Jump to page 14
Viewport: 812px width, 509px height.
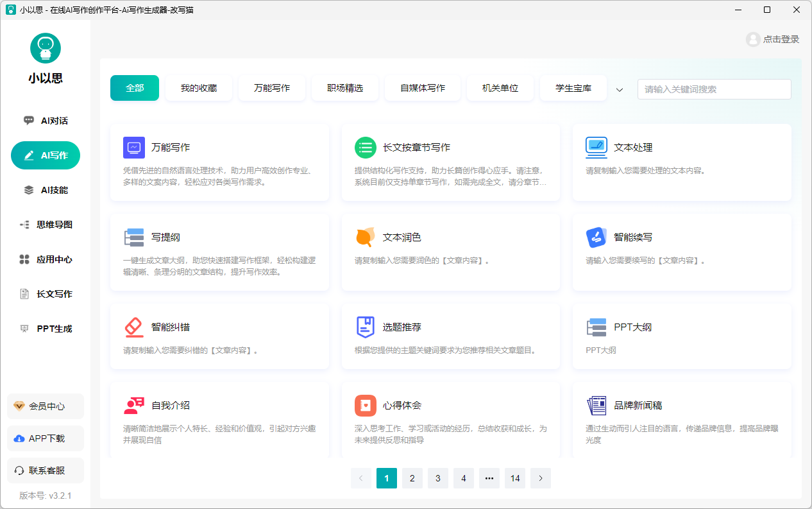(515, 478)
